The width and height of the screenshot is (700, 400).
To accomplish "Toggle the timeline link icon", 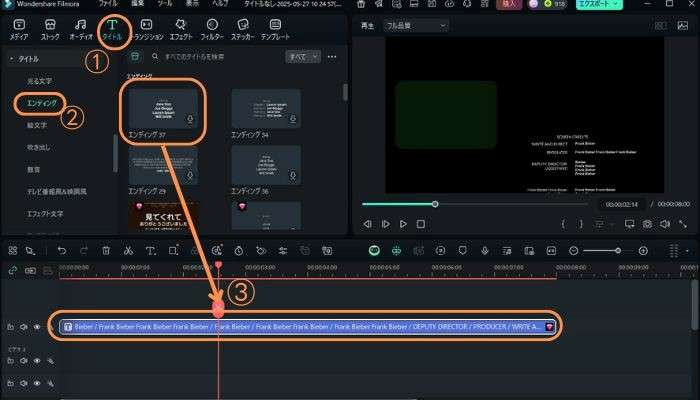I will click(x=12, y=271).
